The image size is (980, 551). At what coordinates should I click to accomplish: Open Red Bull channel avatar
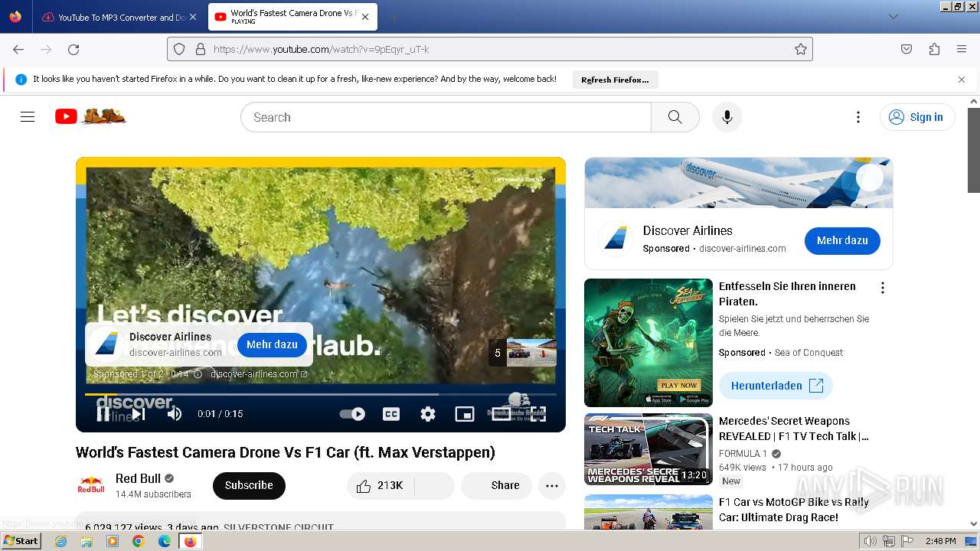click(x=91, y=485)
